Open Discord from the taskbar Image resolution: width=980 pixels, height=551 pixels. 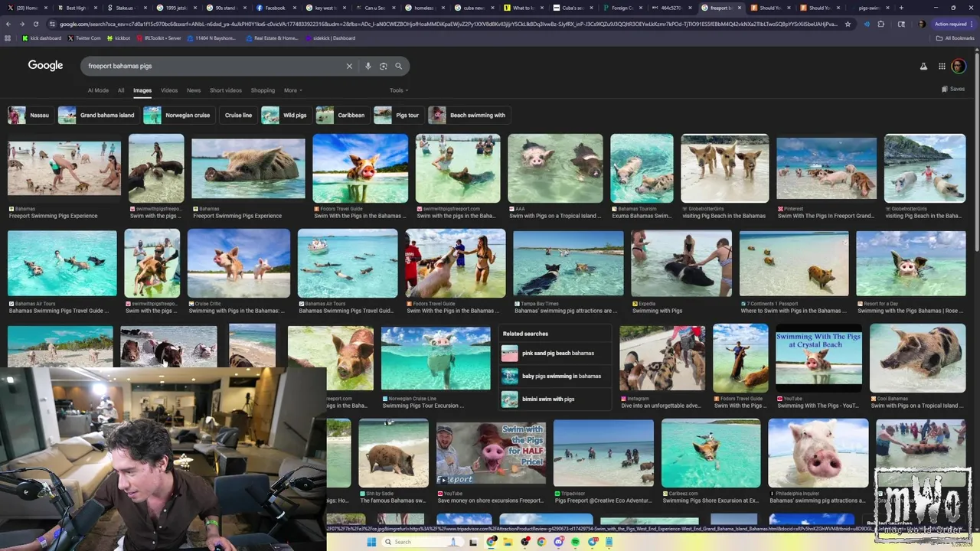pyautogui.click(x=558, y=542)
